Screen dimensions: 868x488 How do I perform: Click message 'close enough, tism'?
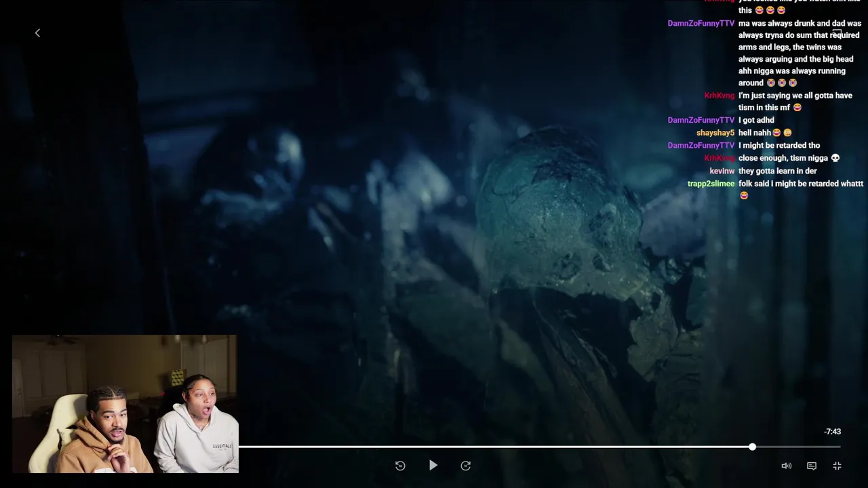(x=789, y=158)
